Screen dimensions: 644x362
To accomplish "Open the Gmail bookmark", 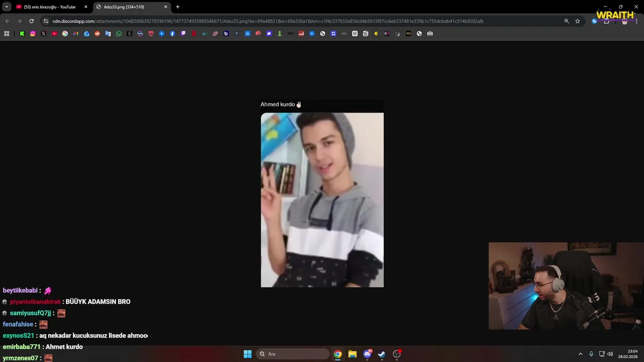I will pyautogui.click(x=76, y=34).
